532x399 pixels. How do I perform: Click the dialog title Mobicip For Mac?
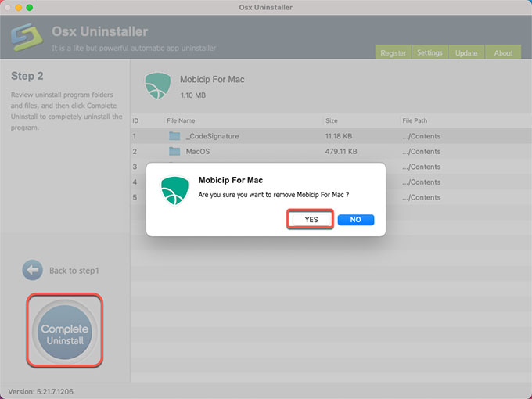pyautogui.click(x=231, y=180)
